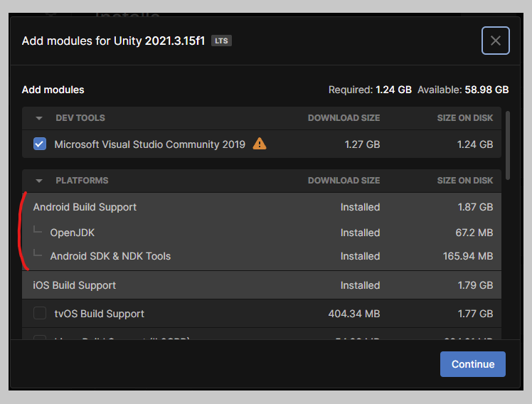Click the 67.2 MB size for OpenJDK
This screenshot has width=532, height=404.
[x=474, y=233]
